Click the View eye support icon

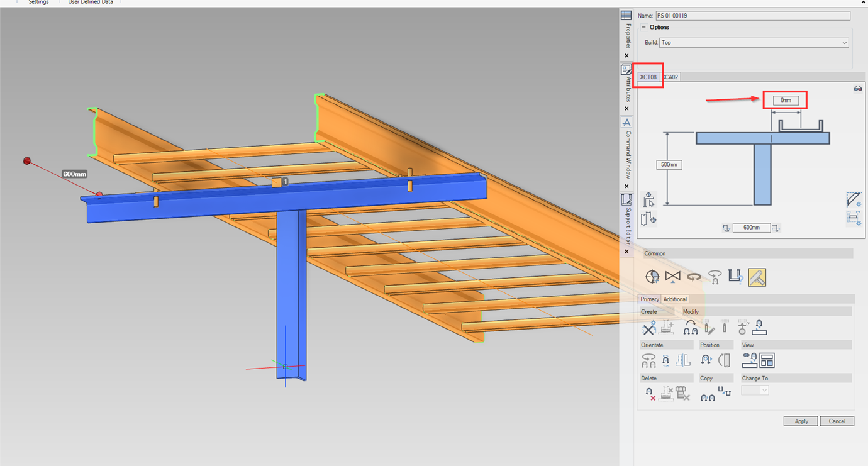(749, 360)
